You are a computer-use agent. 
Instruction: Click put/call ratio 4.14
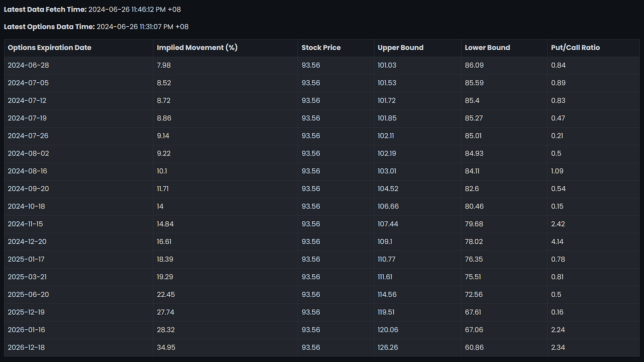(557, 241)
